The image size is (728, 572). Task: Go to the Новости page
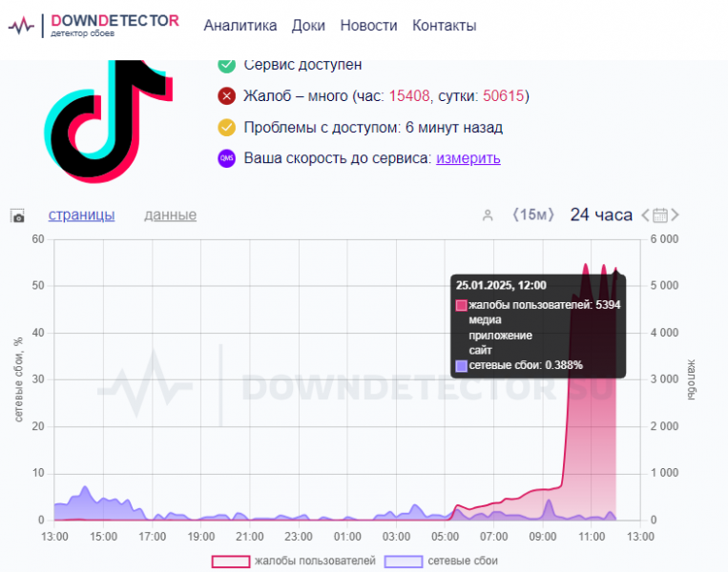368,26
